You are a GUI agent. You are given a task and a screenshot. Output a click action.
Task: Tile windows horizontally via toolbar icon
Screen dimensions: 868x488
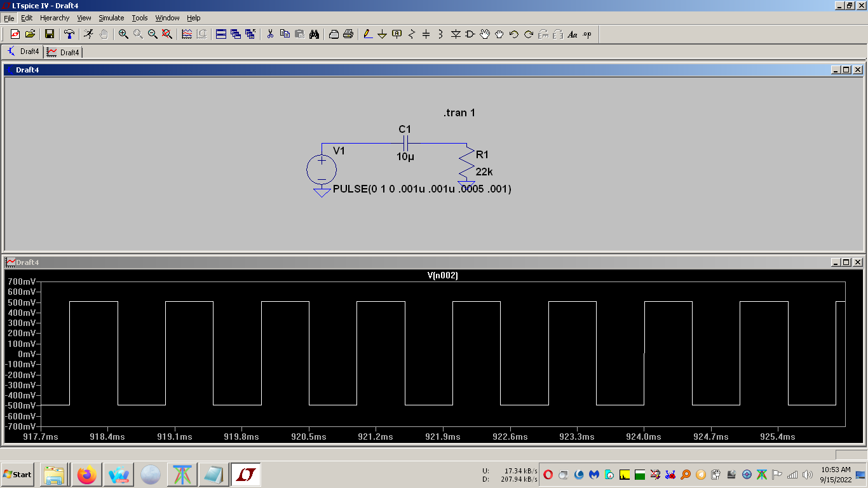[x=221, y=34]
